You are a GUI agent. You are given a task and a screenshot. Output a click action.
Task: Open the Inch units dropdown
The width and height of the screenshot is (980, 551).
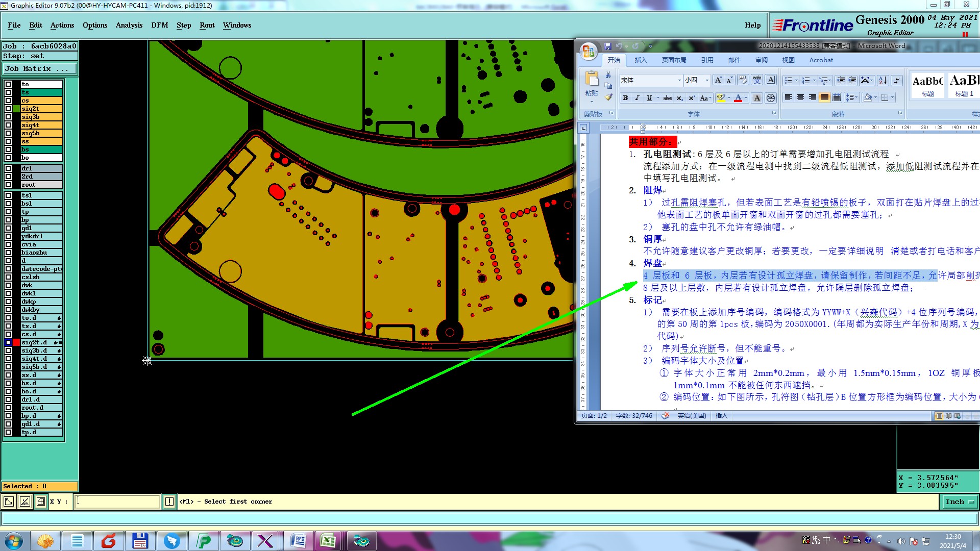(x=959, y=502)
